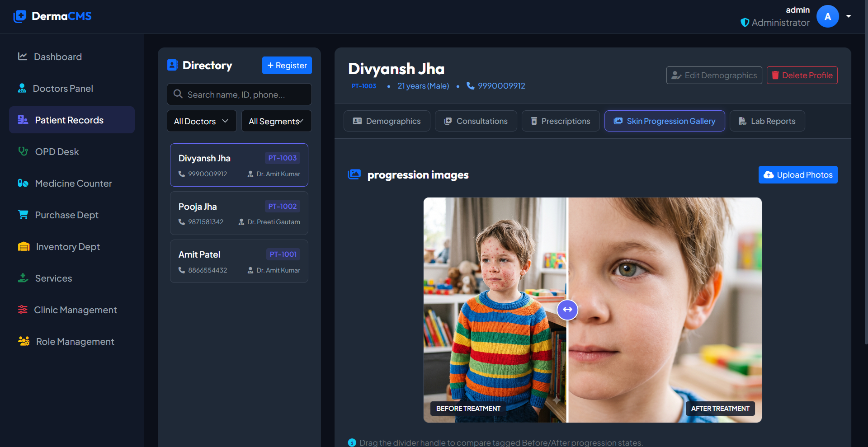The width and height of the screenshot is (868, 447).
Task: Select the Pooja Jha patient card
Action: click(239, 213)
